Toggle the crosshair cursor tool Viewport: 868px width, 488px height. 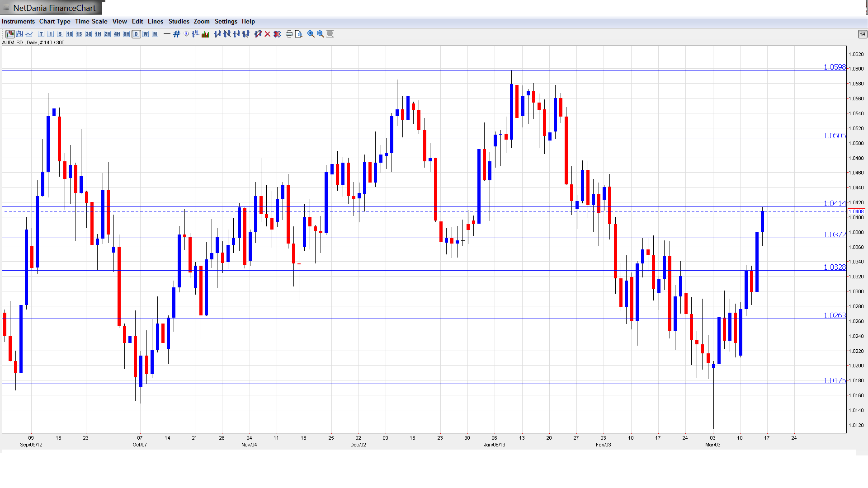[x=167, y=34]
